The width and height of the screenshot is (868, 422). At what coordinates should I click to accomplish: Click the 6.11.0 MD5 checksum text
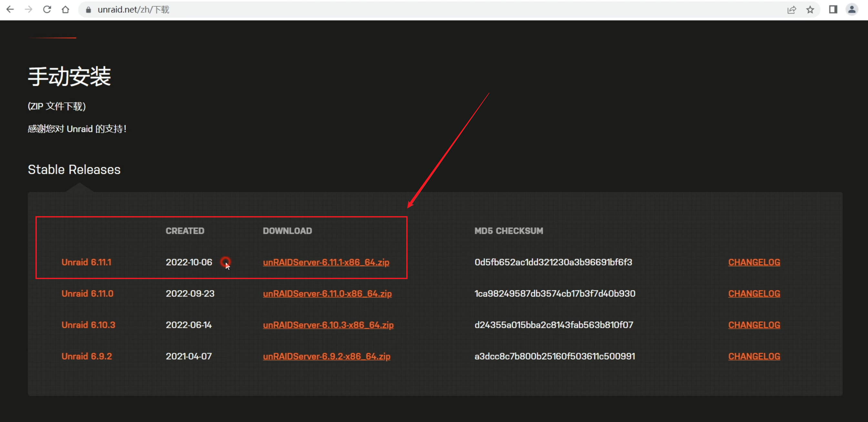click(555, 293)
